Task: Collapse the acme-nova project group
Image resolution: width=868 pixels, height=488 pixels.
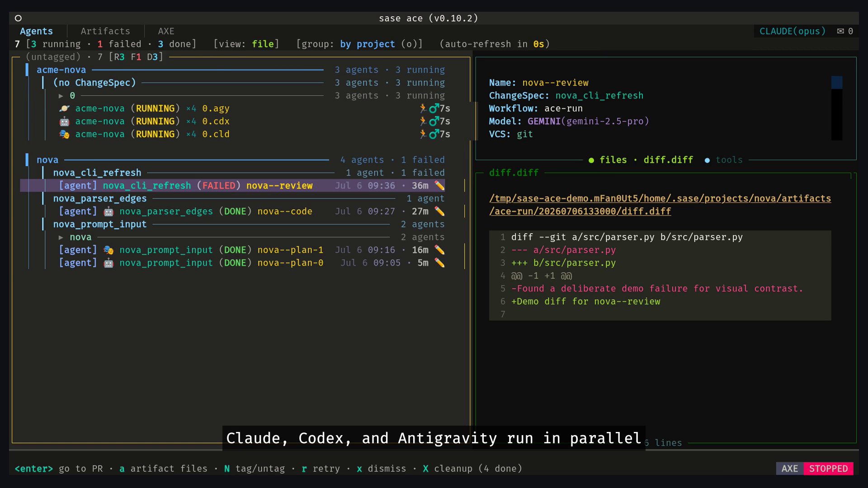Action: tap(61, 70)
